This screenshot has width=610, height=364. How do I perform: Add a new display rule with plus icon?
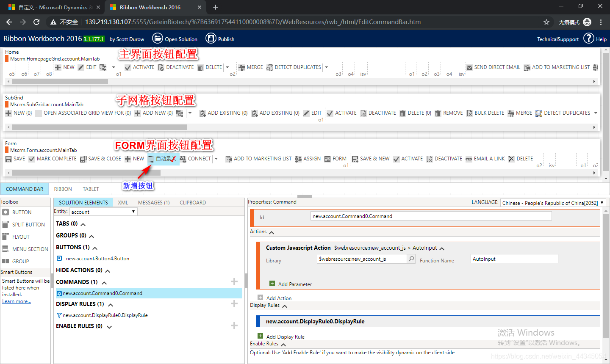coord(234,303)
